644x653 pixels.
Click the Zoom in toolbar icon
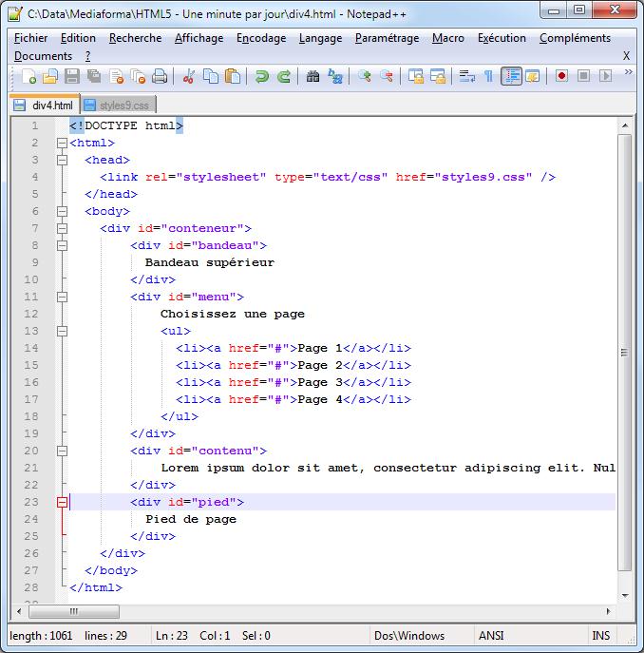point(364,76)
